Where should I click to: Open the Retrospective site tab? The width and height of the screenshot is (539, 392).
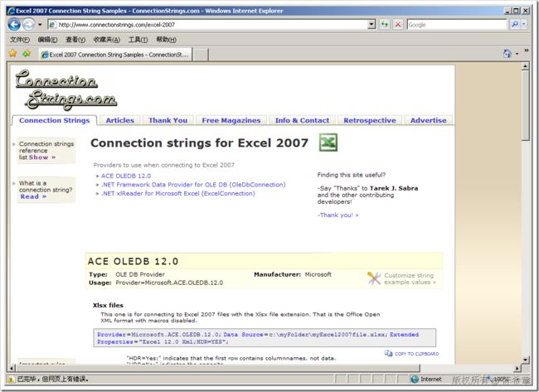click(x=370, y=120)
